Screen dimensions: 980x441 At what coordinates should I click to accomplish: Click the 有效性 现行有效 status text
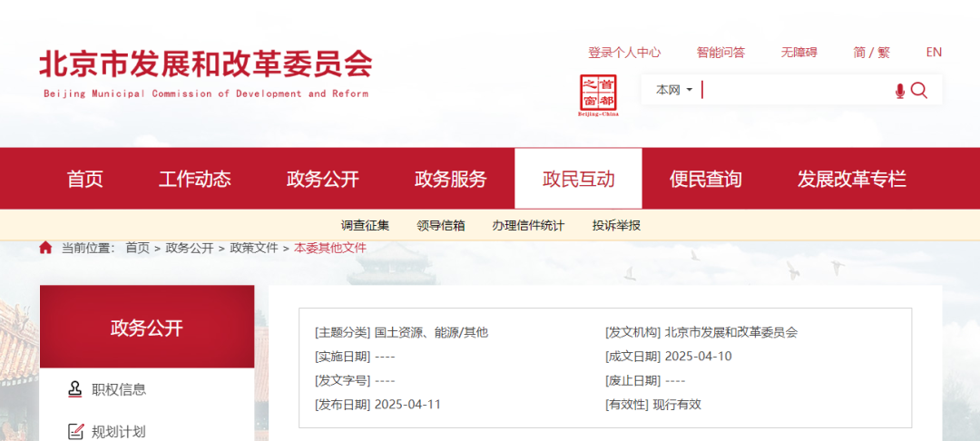(677, 404)
